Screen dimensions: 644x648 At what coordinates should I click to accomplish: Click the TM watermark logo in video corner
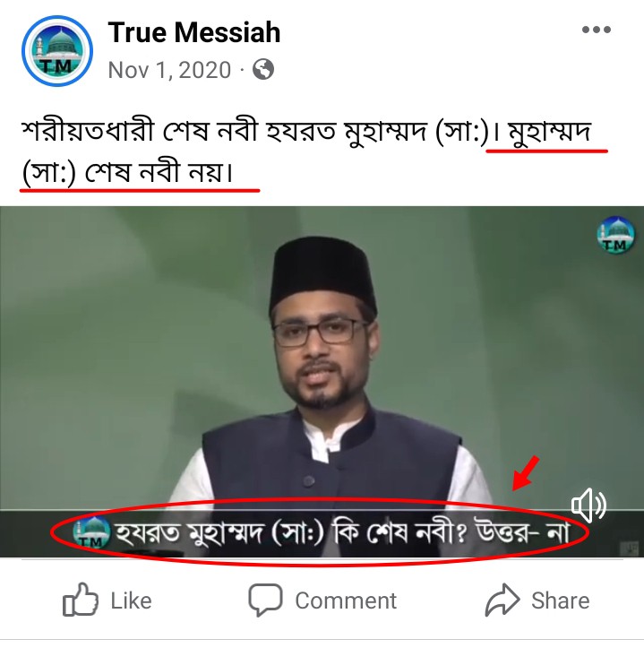pyautogui.click(x=615, y=235)
